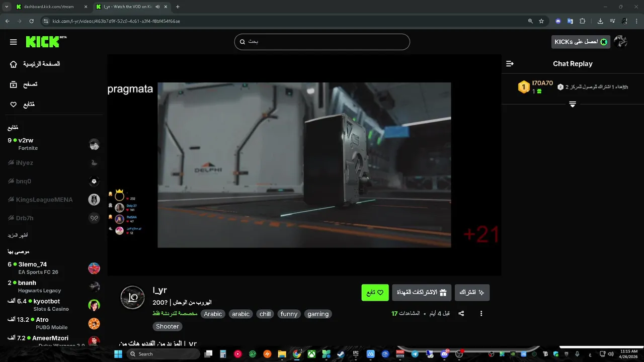This screenshot has height=362, width=644.
Task: Click the browser address bar URL
Action: pyautogui.click(x=116, y=21)
